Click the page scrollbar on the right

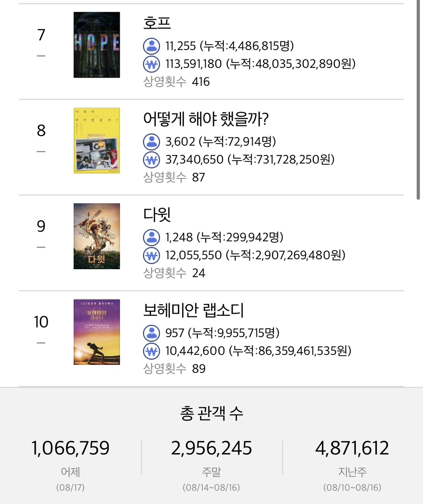[419, 99]
